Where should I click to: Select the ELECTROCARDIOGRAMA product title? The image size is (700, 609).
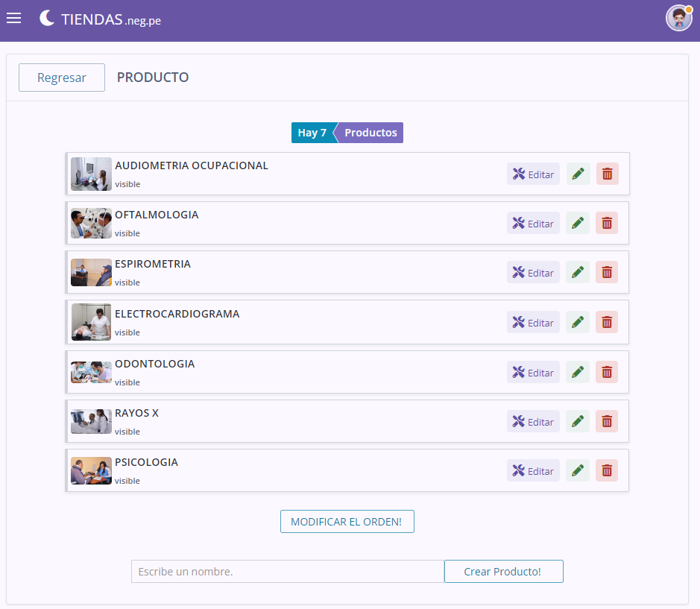(x=177, y=314)
